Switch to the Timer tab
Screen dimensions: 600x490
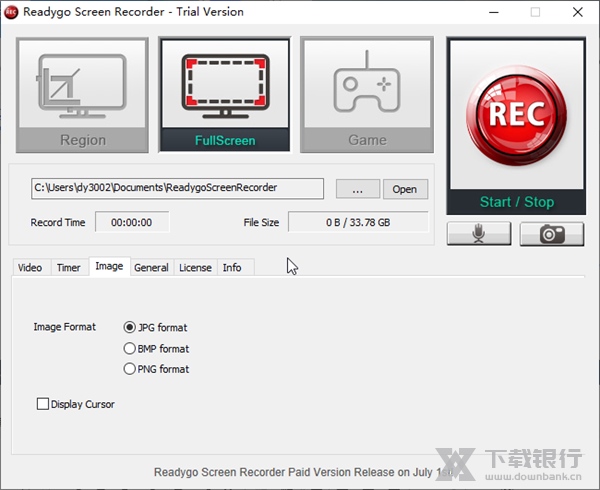[x=68, y=267]
